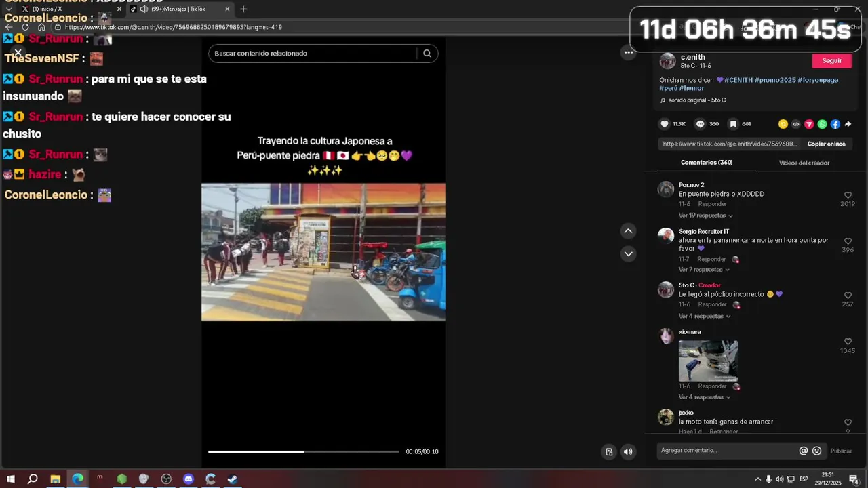Viewport: 868px width, 488px height.
Task: Share via the red send-to-friends icon
Action: (809, 124)
